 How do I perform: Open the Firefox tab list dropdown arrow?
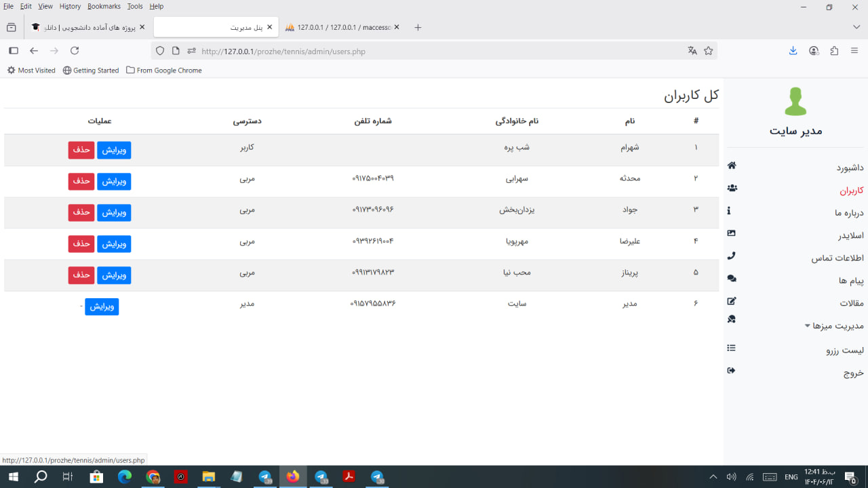point(856,27)
